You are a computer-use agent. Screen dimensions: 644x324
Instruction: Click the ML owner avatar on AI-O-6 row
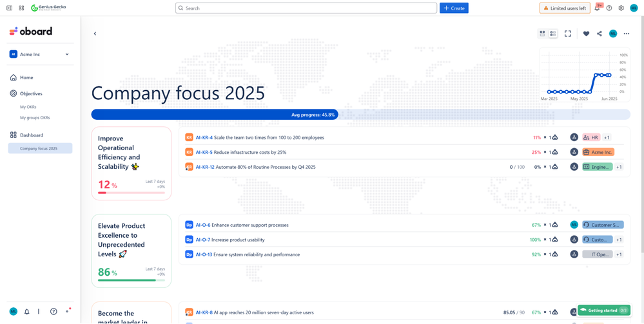pyautogui.click(x=574, y=225)
